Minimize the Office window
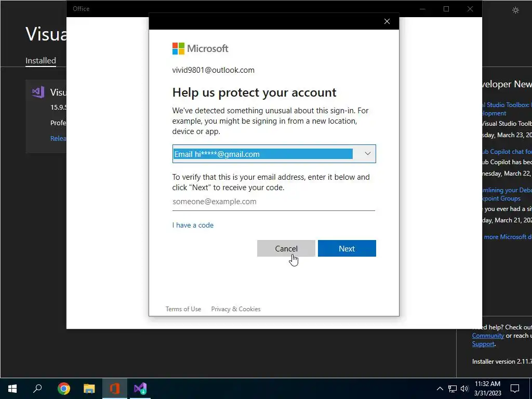The width and height of the screenshot is (532, 399). point(422,9)
